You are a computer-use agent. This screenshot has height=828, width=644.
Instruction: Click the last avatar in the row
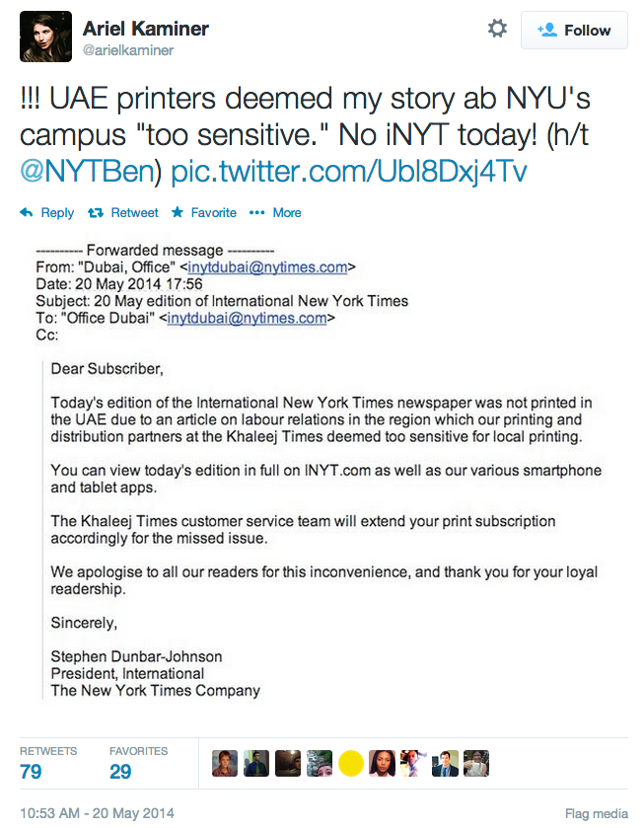click(x=476, y=764)
